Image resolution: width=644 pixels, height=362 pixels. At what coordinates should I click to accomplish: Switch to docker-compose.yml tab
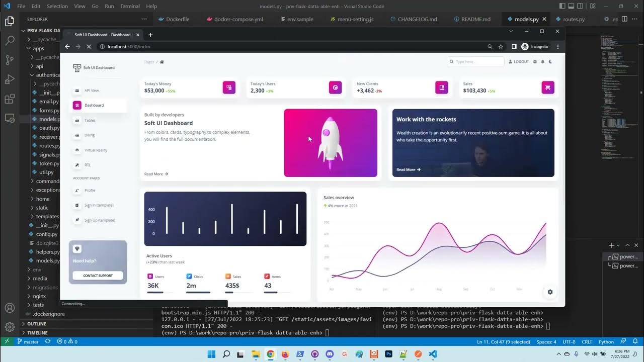point(234,19)
